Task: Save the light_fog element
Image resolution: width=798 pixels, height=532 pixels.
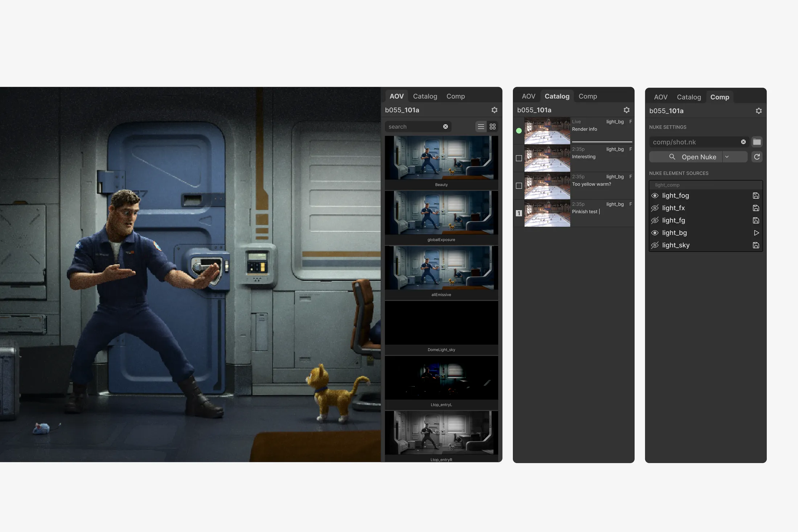Action: point(756,196)
